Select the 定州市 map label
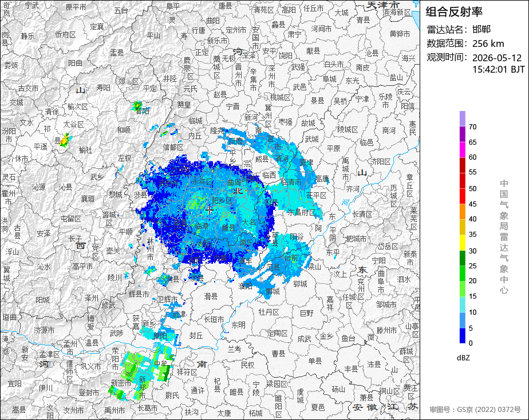The width and height of the screenshot is (529, 420). 236,30
